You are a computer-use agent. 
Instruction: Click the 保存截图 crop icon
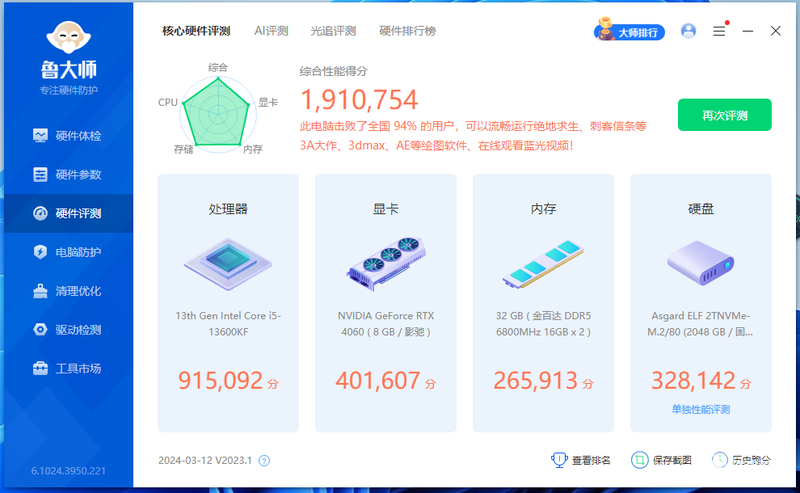(639, 460)
